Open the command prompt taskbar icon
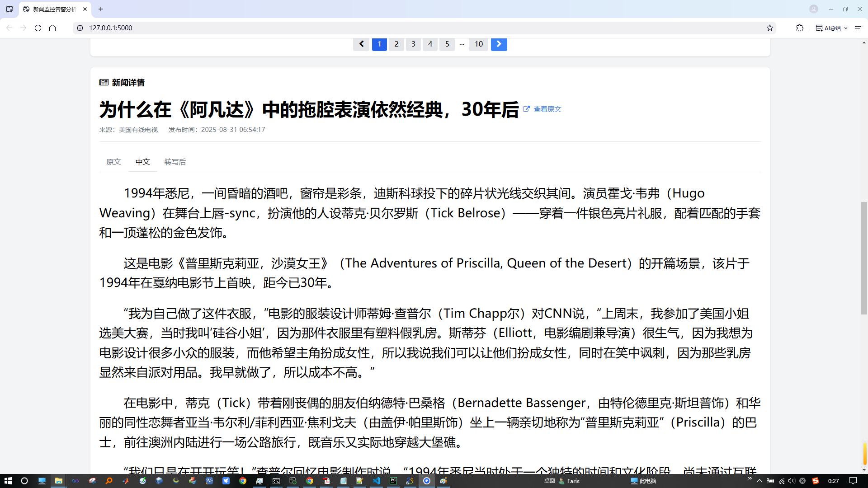Viewport: 868px width, 488px height. 276,481
